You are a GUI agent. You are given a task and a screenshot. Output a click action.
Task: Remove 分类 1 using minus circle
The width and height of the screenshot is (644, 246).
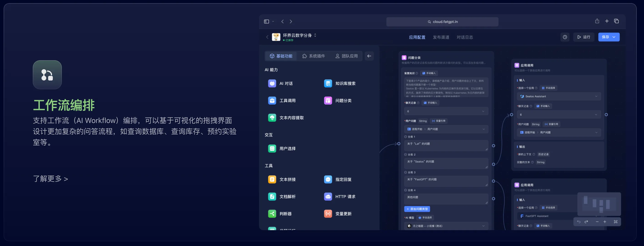click(405, 137)
